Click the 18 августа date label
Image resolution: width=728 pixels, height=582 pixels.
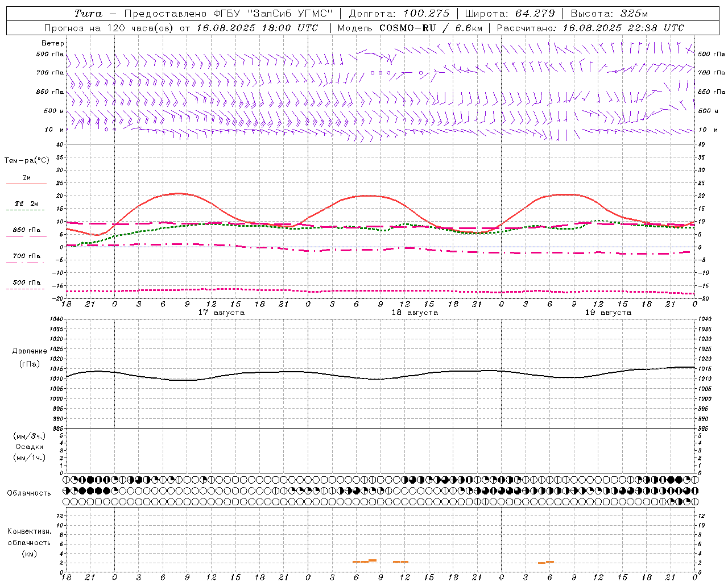tap(415, 313)
